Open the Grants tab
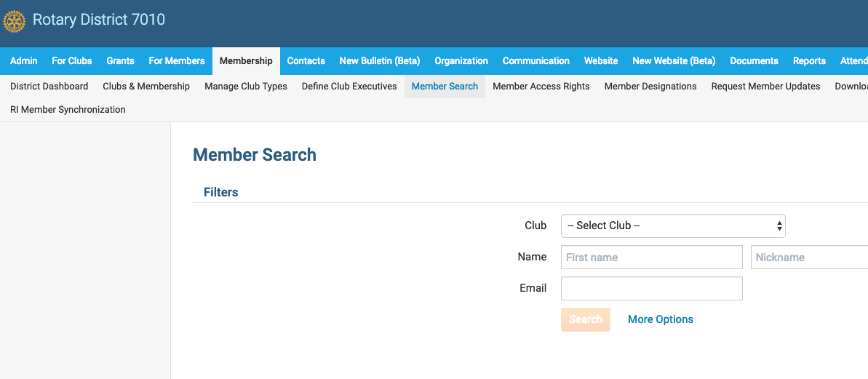The height and width of the screenshot is (379, 868). (x=120, y=61)
